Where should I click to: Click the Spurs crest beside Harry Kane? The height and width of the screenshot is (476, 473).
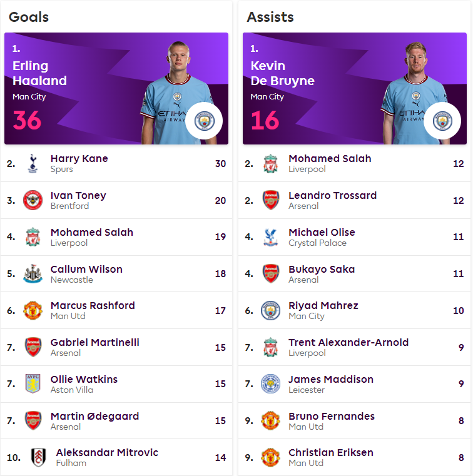coord(33,164)
